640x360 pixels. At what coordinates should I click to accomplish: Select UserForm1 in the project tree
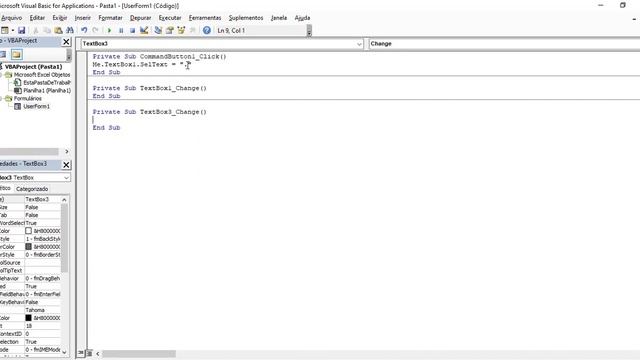[x=36, y=106]
